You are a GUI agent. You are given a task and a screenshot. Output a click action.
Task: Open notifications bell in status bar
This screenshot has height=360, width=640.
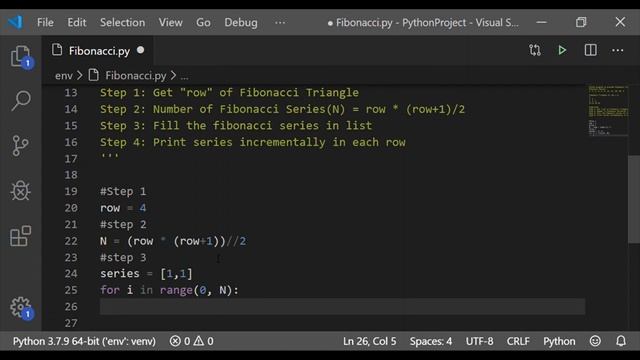(621, 341)
